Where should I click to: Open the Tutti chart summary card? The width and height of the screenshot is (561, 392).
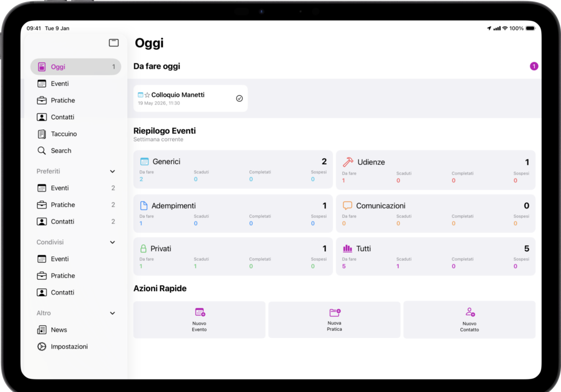coord(436,256)
